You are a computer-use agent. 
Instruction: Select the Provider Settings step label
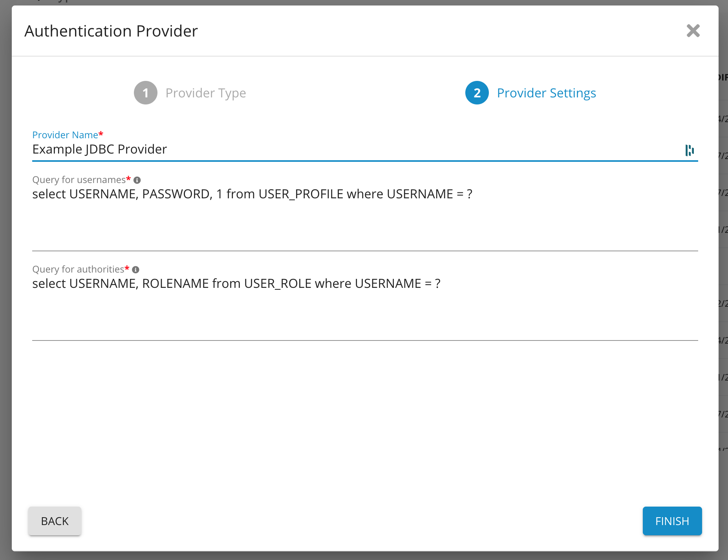tap(546, 93)
